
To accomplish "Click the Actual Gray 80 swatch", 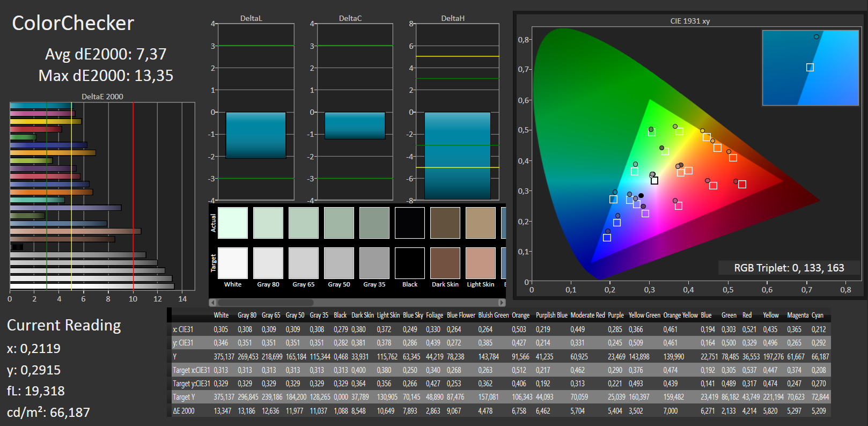I will point(268,223).
